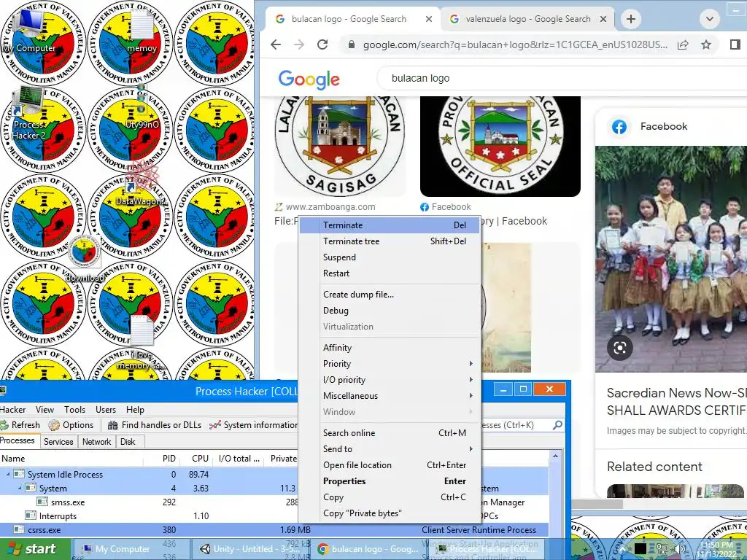Choose Search online menu entry
Viewport: 747px width, 560px height.
pyautogui.click(x=390, y=433)
